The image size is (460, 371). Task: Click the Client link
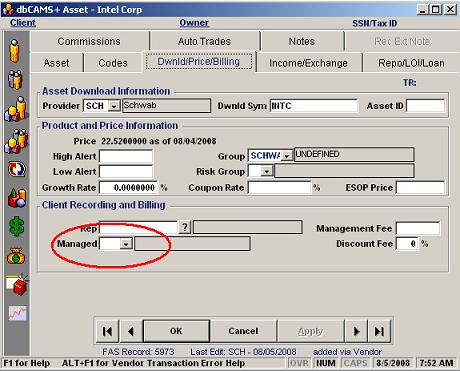23,23
